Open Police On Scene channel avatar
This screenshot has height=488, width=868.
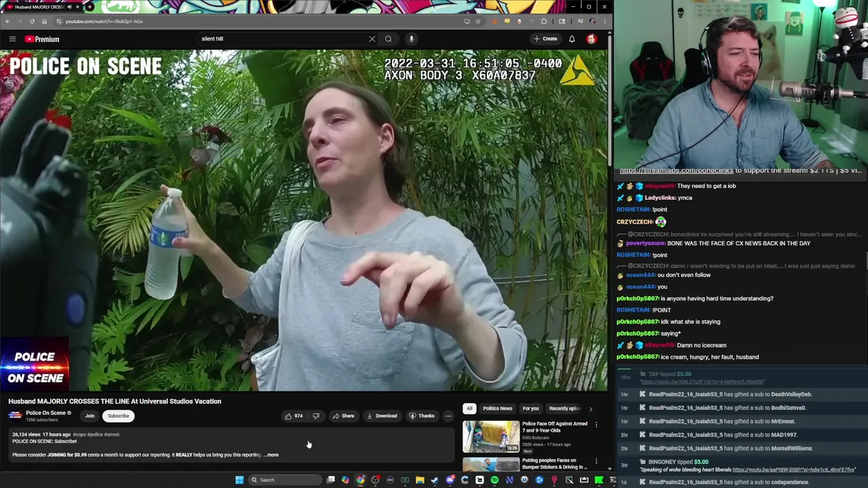15,415
